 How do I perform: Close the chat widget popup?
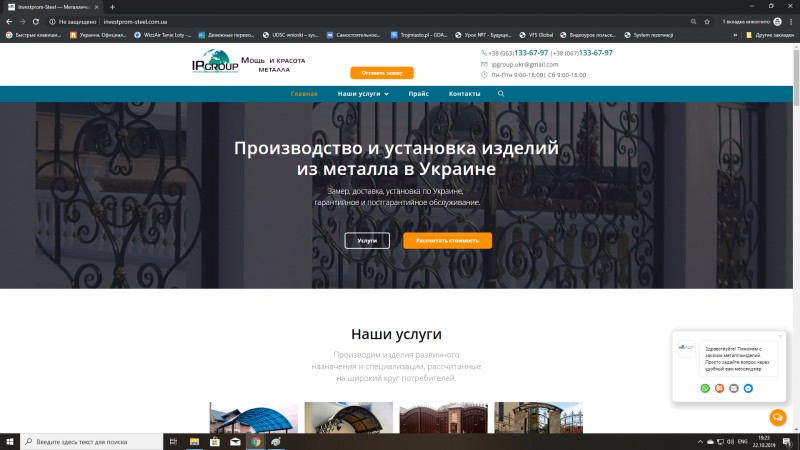point(780,336)
